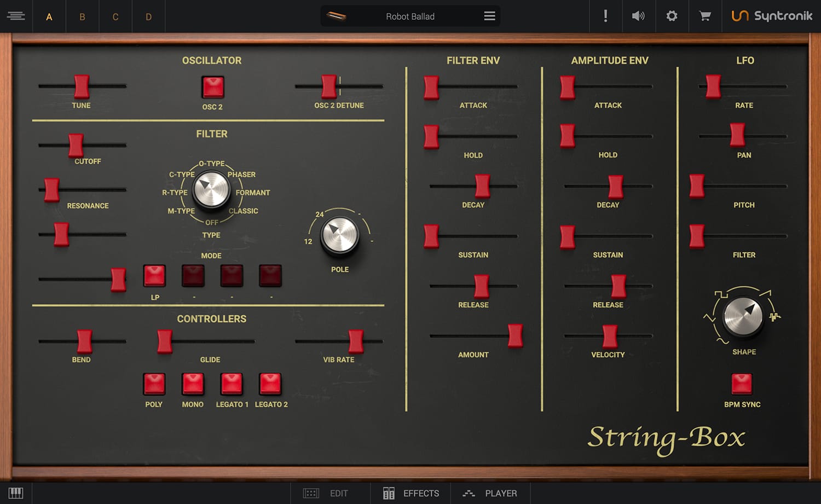Click the speaker volume icon
This screenshot has height=504, width=821.
click(x=638, y=16)
